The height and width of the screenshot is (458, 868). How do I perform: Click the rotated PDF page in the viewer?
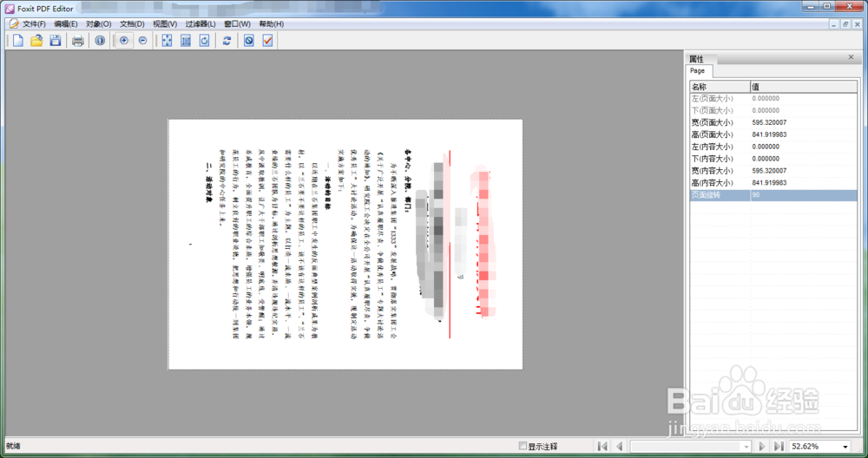(x=345, y=245)
